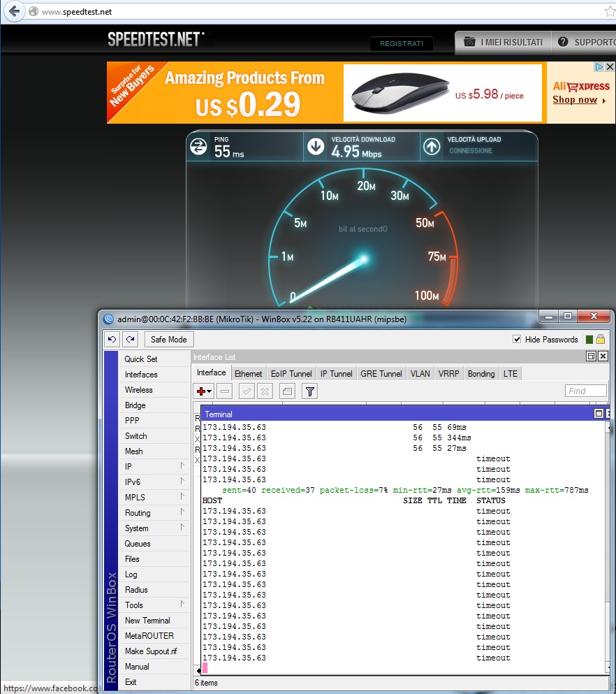This screenshot has width=616, height=694.
Task: Click the Terminal vertical scrollbar
Action: [609, 547]
